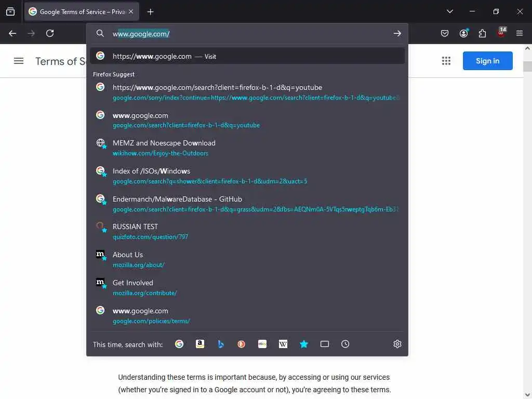Open Firefox View icon in tab strip
This screenshot has width=532, height=399.
tap(10, 12)
